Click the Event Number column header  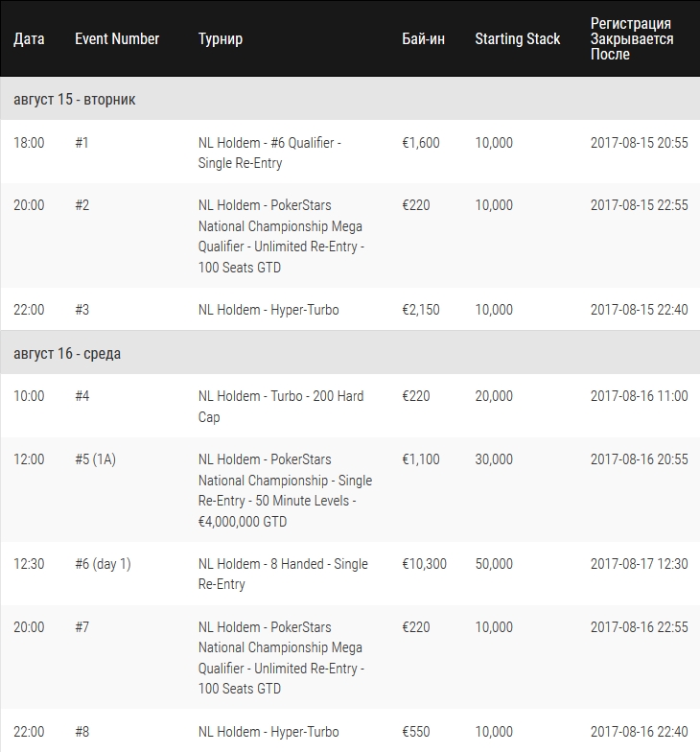click(117, 38)
